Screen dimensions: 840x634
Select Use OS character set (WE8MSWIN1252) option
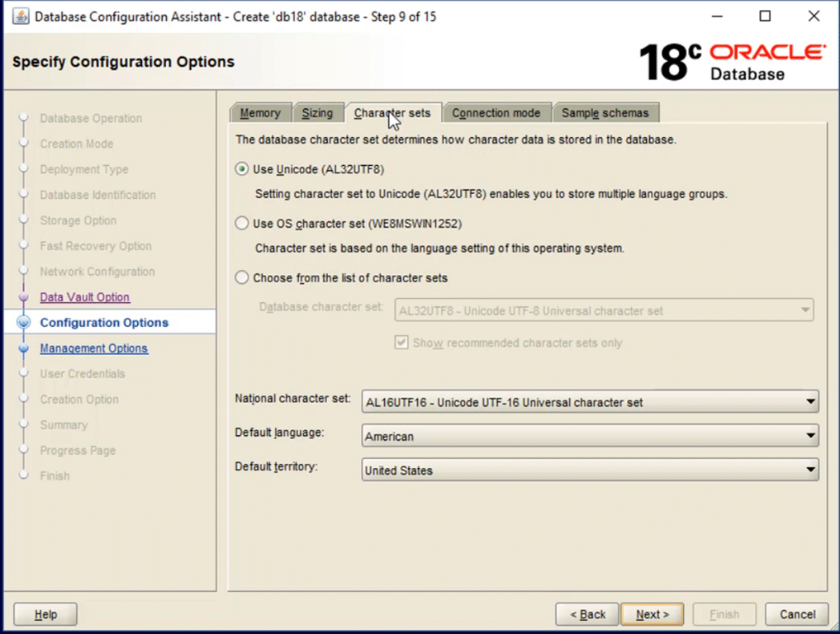[x=242, y=223]
